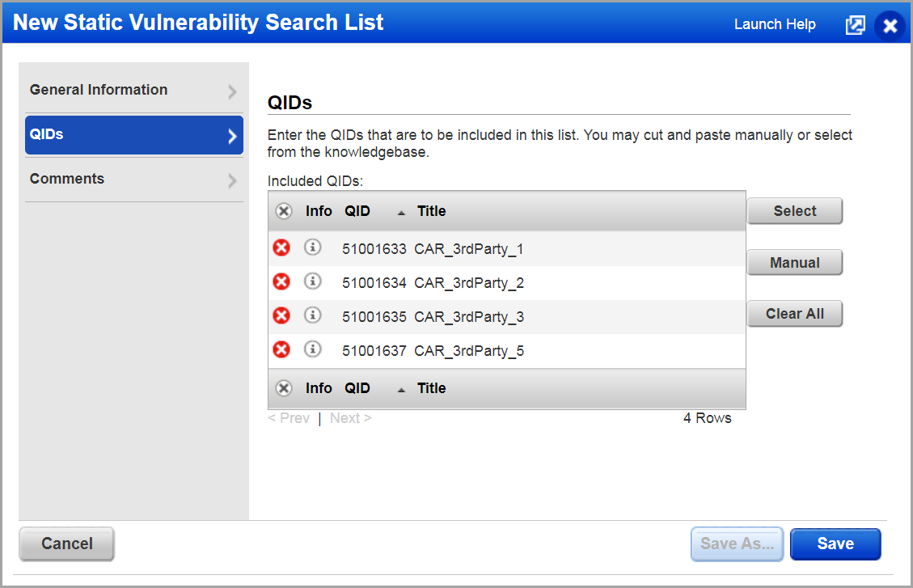This screenshot has height=588, width=913.
Task: Remove QID 51001634 with red X icon
Action: click(x=281, y=282)
